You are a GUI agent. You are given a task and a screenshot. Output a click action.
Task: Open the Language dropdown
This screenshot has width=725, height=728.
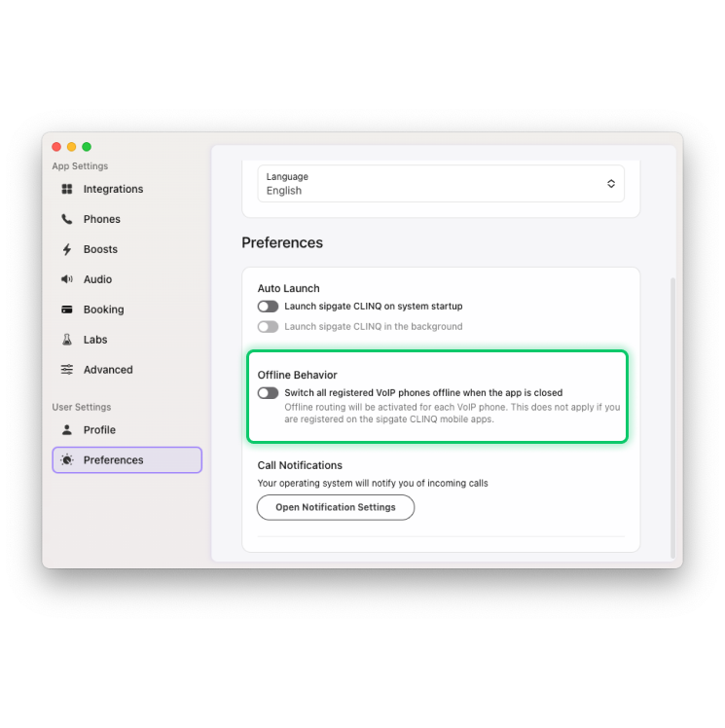click(441, 184)
